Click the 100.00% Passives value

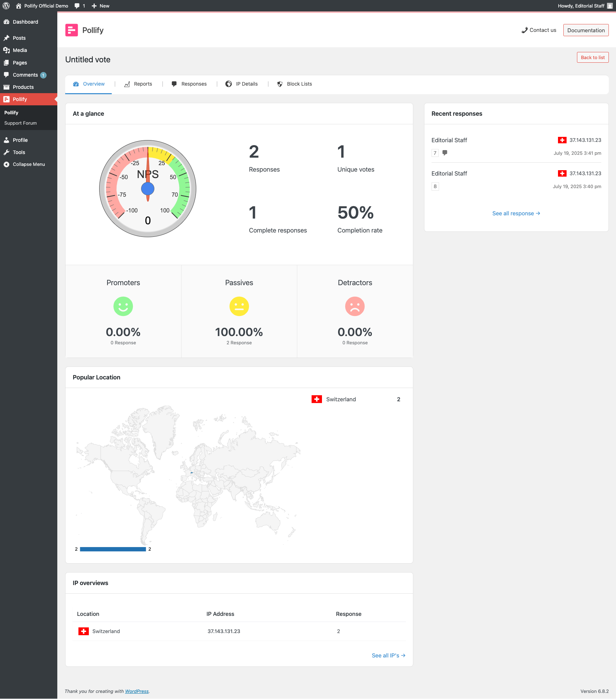(239, 332)
